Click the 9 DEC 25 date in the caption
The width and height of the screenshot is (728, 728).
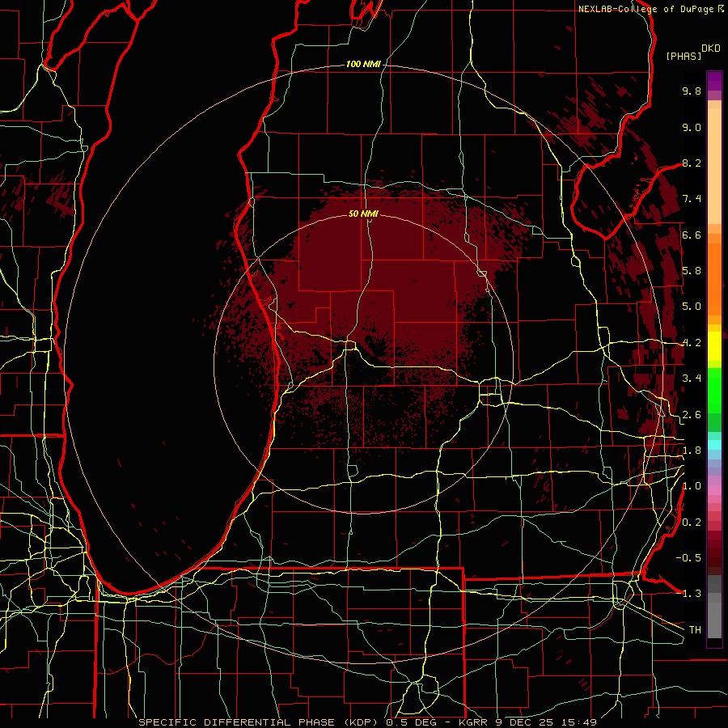pyautogui.click(x=523, y=722)
